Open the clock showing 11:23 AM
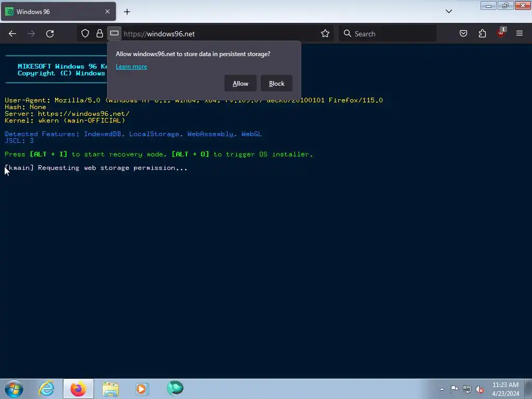Screen dimensions: 532x399 (x=506, y=389)
